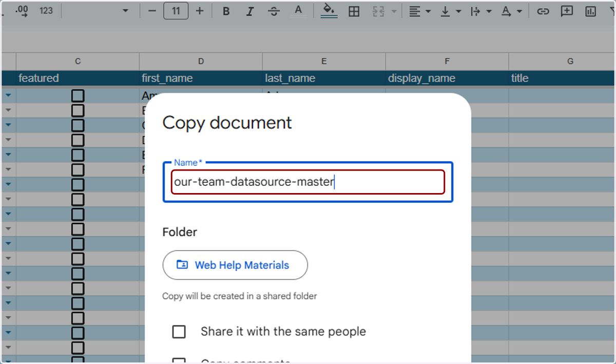Image resolution: width=616 pixels, height=364 pixels.
Task: Open the dropdown arrow left of 'Am' row
Action: point(8,95)
